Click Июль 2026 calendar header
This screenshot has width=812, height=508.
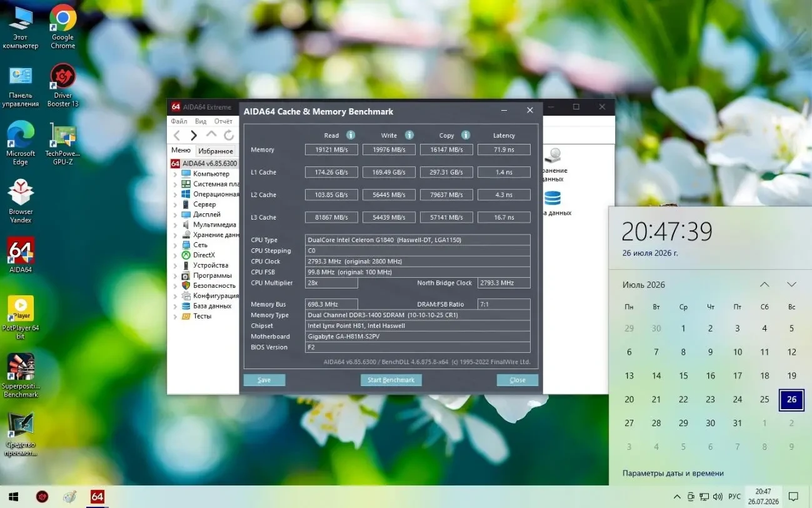(x=644, y=285)
